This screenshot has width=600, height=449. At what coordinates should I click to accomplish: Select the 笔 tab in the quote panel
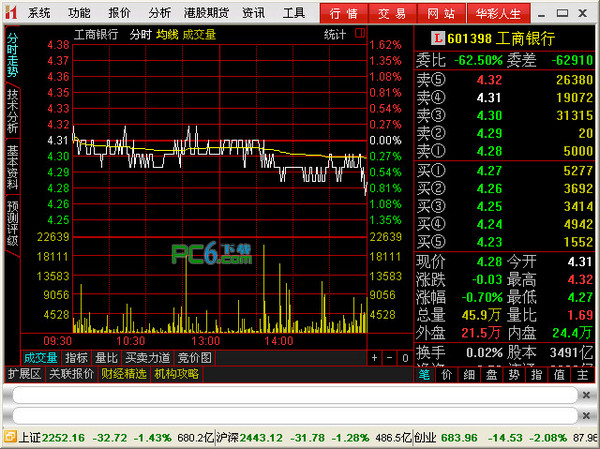tap(424, 374)
